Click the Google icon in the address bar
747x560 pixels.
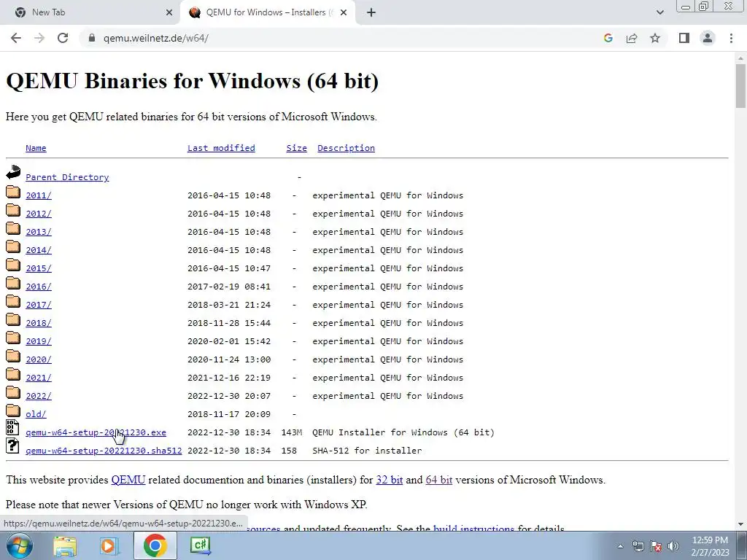pos(608,38)
